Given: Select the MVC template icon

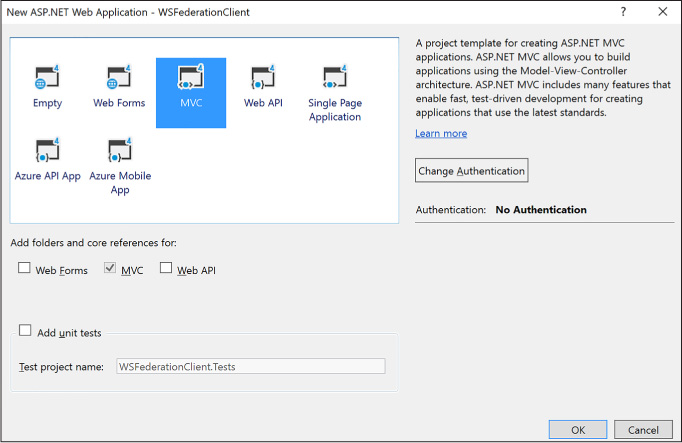Looking at the screenshot, I should pos(191,78).
